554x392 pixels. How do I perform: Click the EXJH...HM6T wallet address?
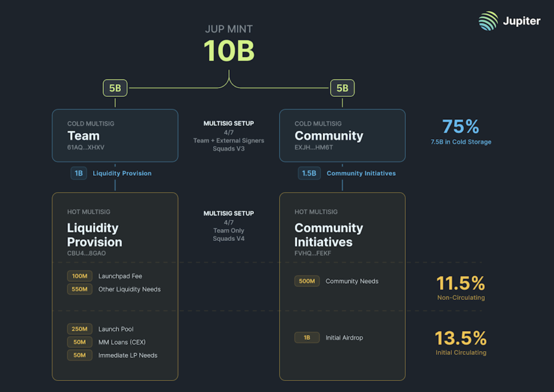tap(314, 147)
